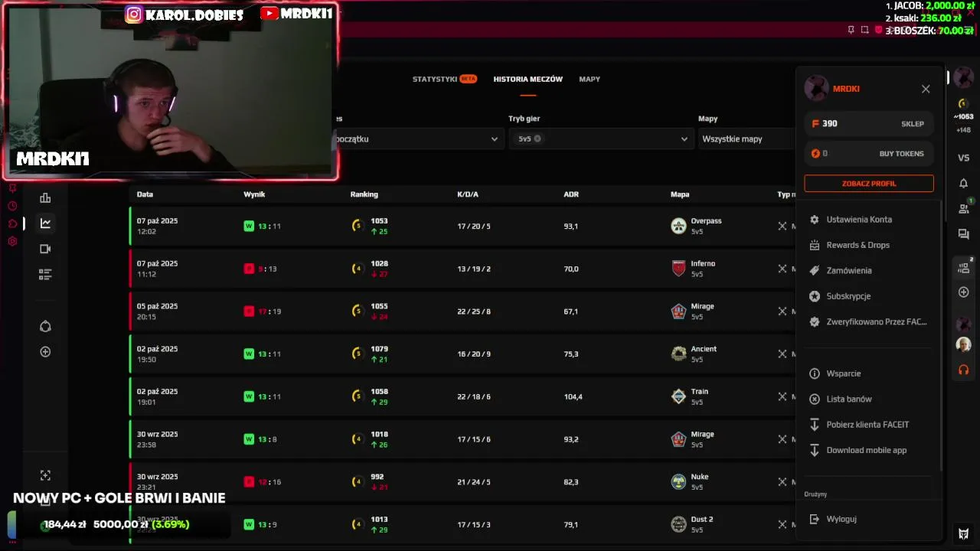
Task: Click the red chat bubble icon at far left
Action: tap(12, 223)
